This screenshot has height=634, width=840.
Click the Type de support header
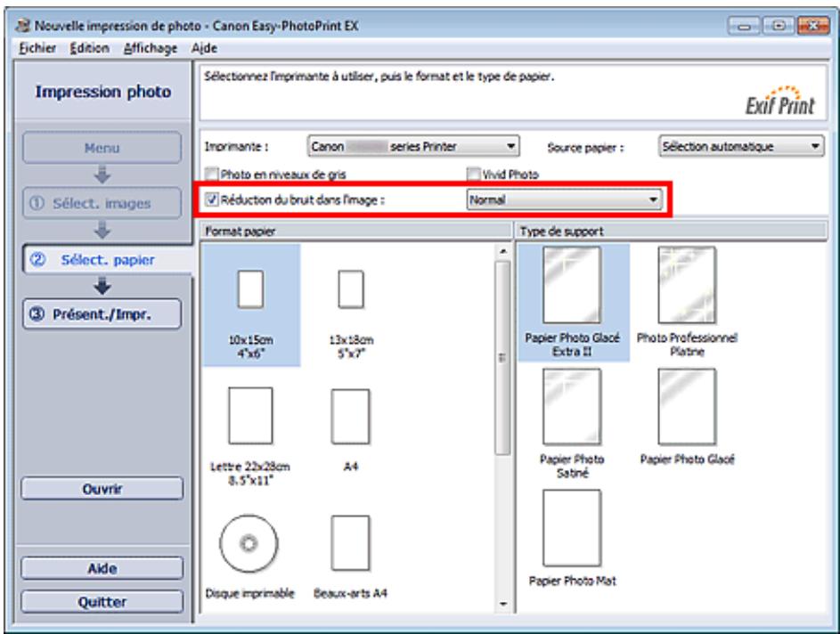click(x=672, y=232)
